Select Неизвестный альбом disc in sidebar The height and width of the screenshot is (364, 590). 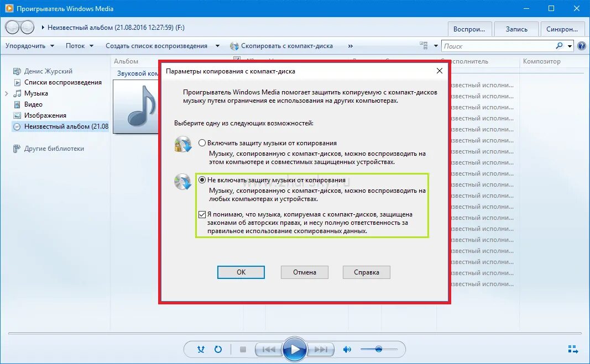61,126
